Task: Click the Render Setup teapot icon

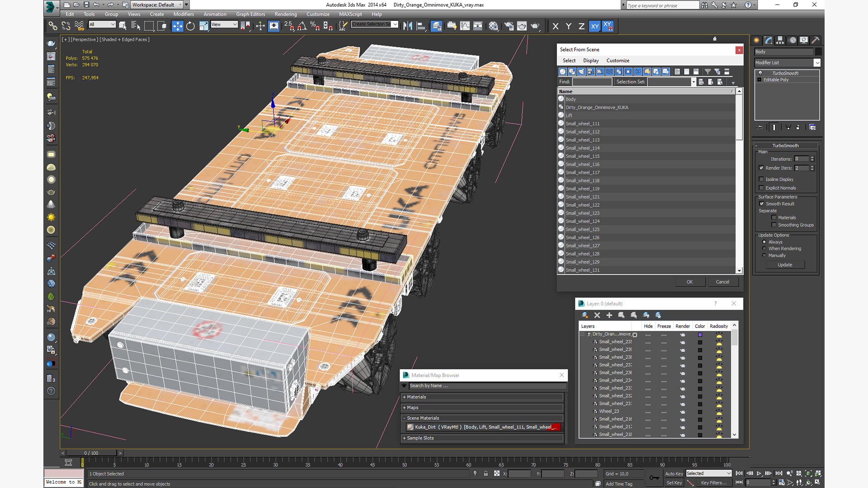Action: pyautogui.click(x=509, y=26)
